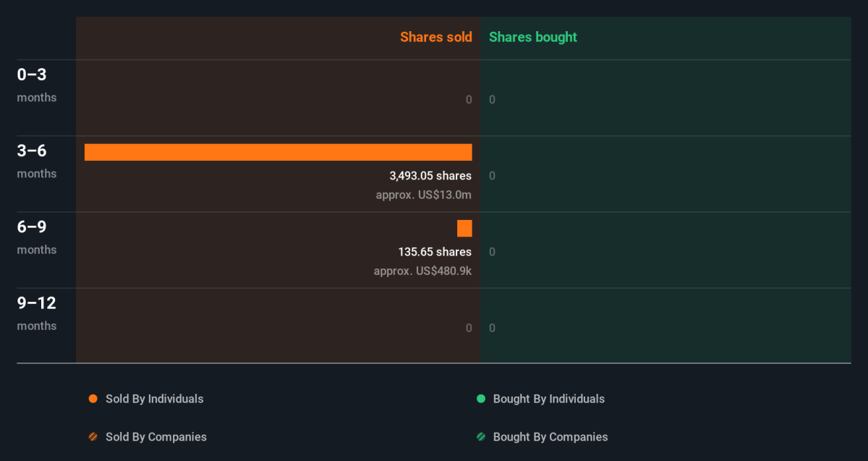Select the 'Sold By Companies' legend text
868x461 pixels.
point(156,437)
